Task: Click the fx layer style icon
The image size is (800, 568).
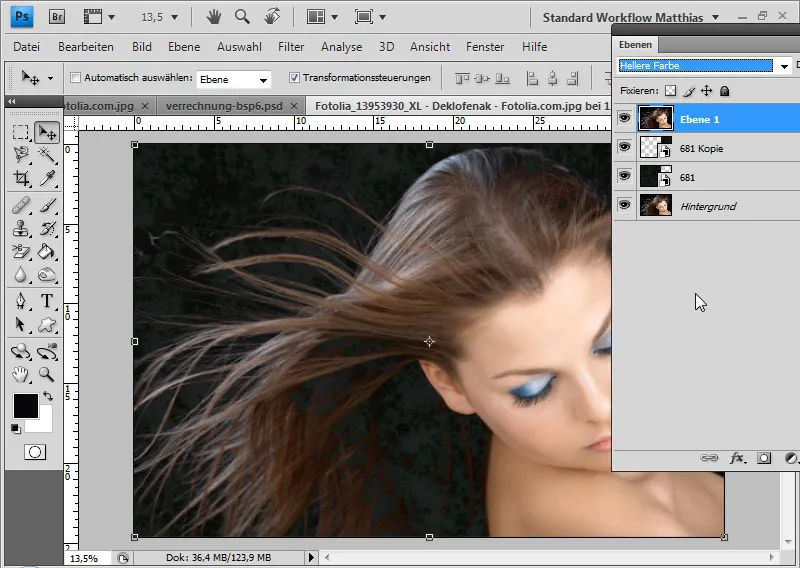Action: (737, 458)
